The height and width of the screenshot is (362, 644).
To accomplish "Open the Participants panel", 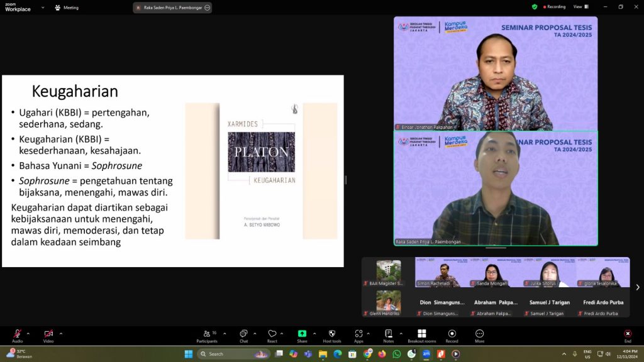I will (207, 336).
